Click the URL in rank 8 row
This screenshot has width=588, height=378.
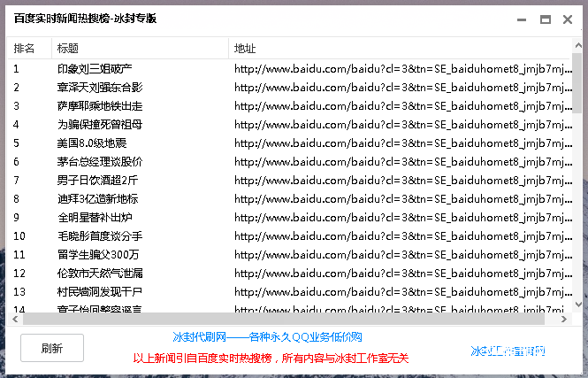pos(403,198)
